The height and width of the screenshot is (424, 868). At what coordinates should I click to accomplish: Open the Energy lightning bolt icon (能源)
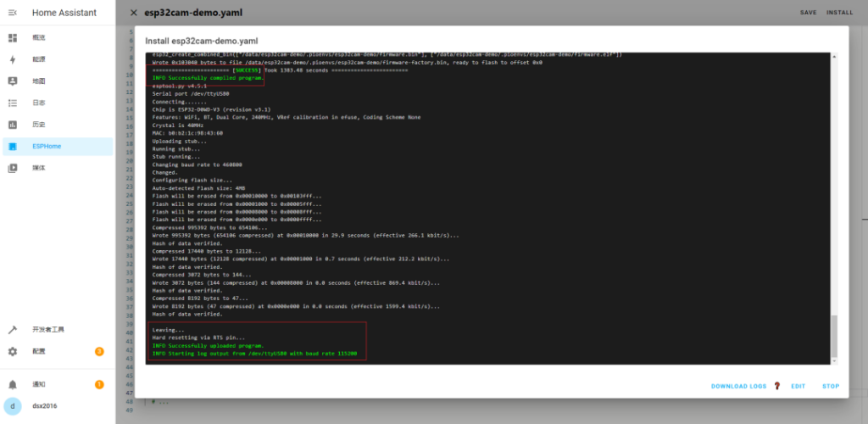click(13, 59)
